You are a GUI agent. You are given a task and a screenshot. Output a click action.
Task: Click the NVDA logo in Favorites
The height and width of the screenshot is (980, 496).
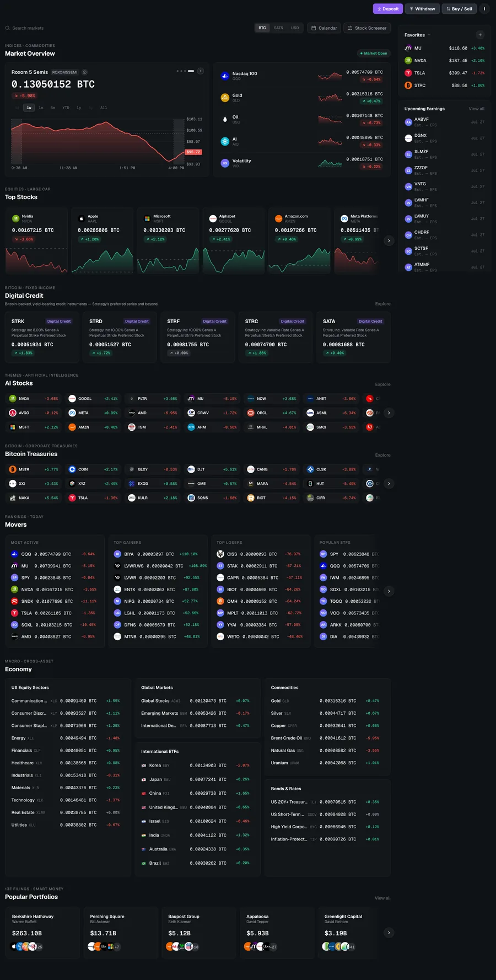[x=408, y=61]
